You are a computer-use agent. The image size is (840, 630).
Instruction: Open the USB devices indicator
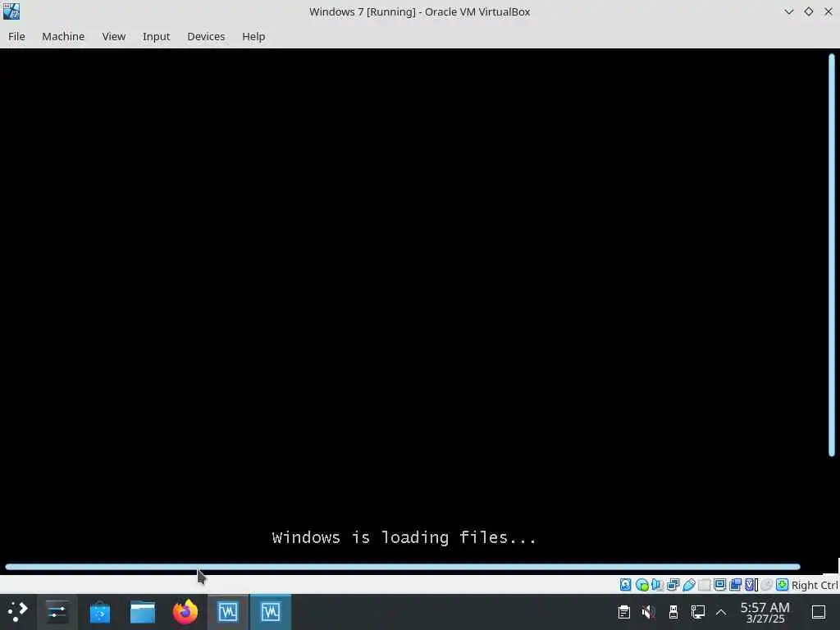(689, 584)
